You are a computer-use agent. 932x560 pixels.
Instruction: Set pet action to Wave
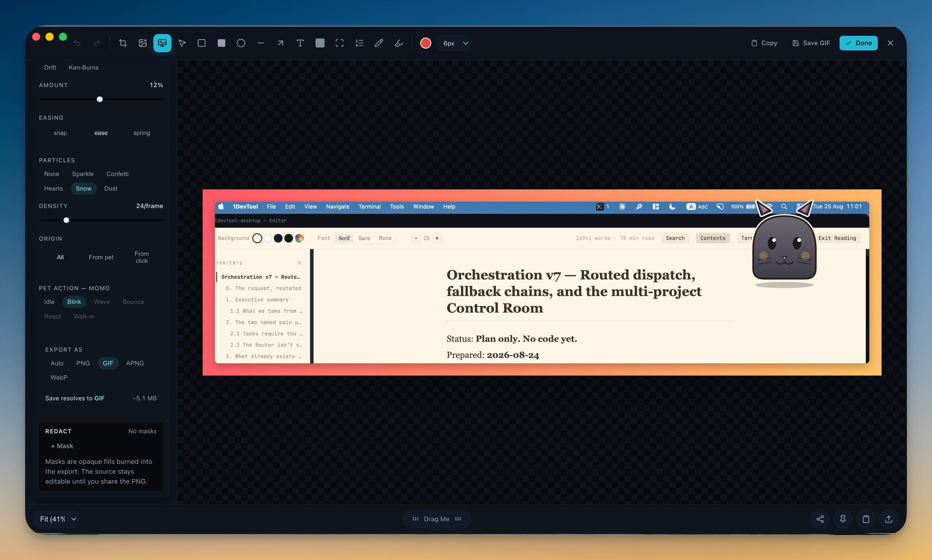(101, 302)
